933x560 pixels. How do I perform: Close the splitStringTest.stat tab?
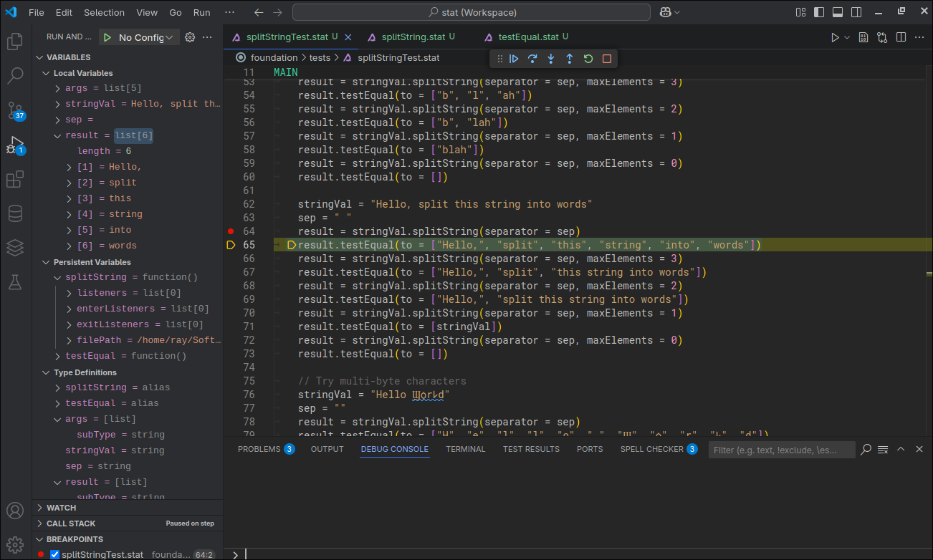tap(348, 37)
